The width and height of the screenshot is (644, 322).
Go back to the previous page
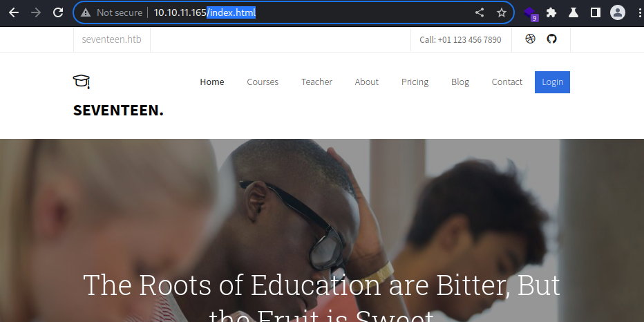[14, 12]
